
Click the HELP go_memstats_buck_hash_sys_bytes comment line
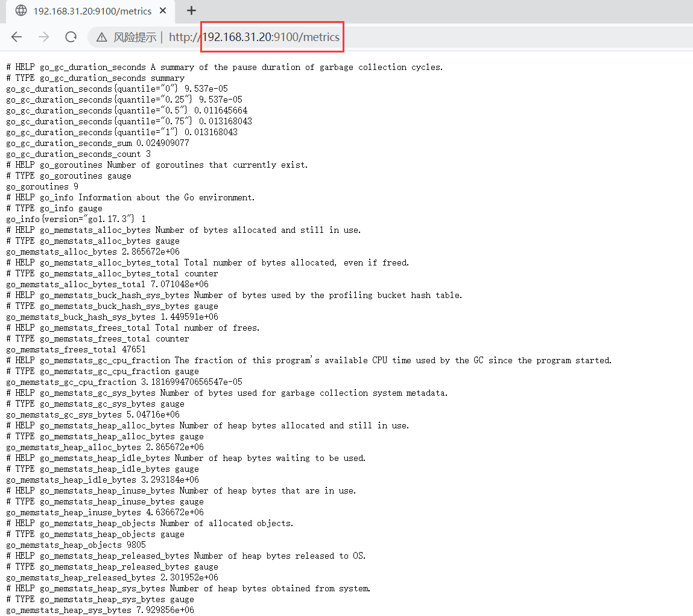pyautogui.click(x=234, y=295)
